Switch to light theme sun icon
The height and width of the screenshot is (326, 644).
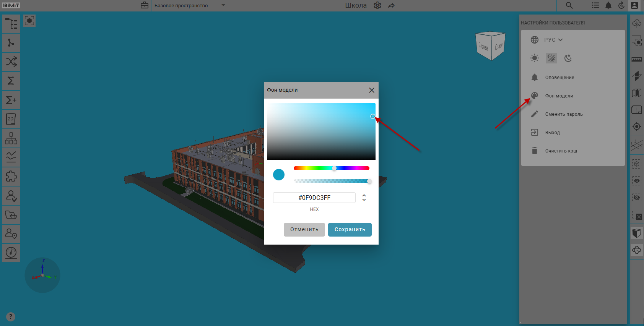(x=535, y=58)
